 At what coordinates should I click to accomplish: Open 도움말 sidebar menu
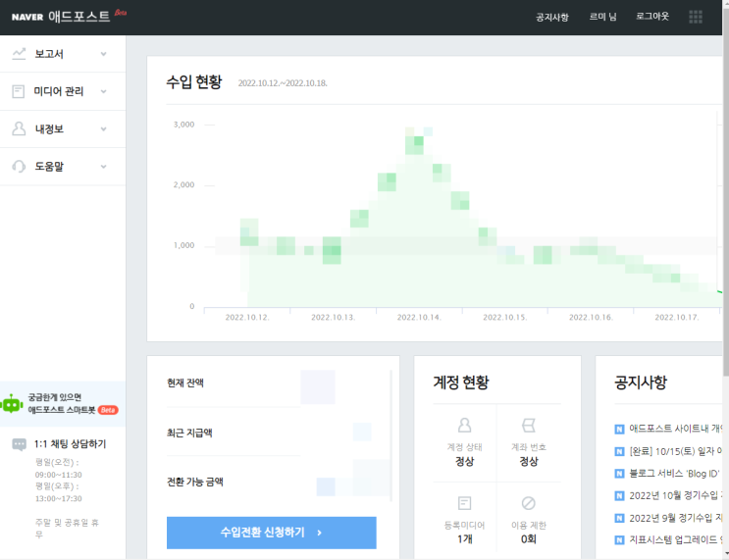coord(63,167)
